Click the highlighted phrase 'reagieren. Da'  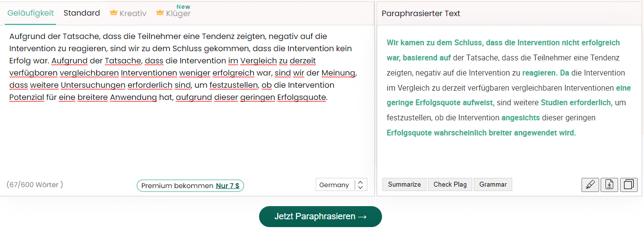[546, 73]
